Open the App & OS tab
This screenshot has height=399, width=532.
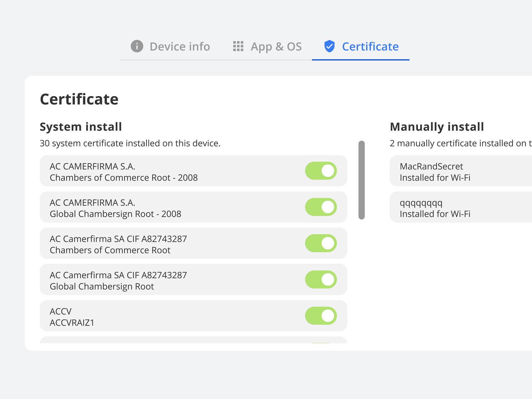click(276, 47)
